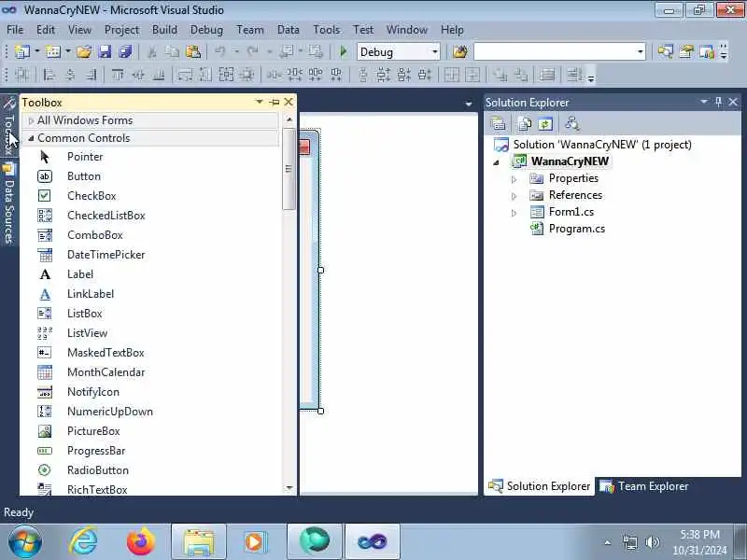This screenshot has height=560, width=747.
Task: Collapse the WannaCryNEW project node
Action: coord(496,161)
